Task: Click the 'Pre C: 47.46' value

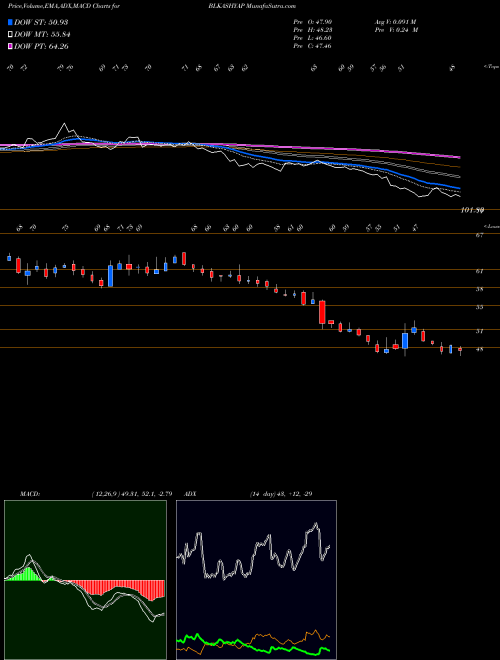Action: pos(313,46)
